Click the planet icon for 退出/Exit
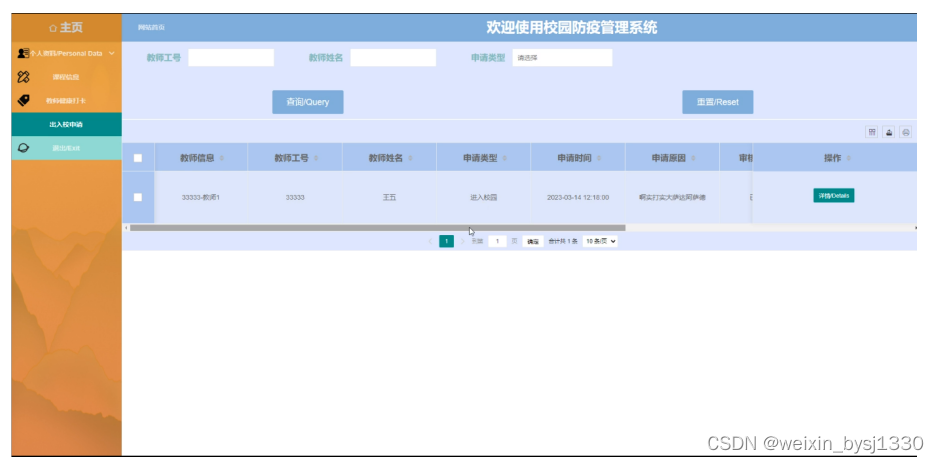Viewport: 939px width, 463px height. click(23, 147)
